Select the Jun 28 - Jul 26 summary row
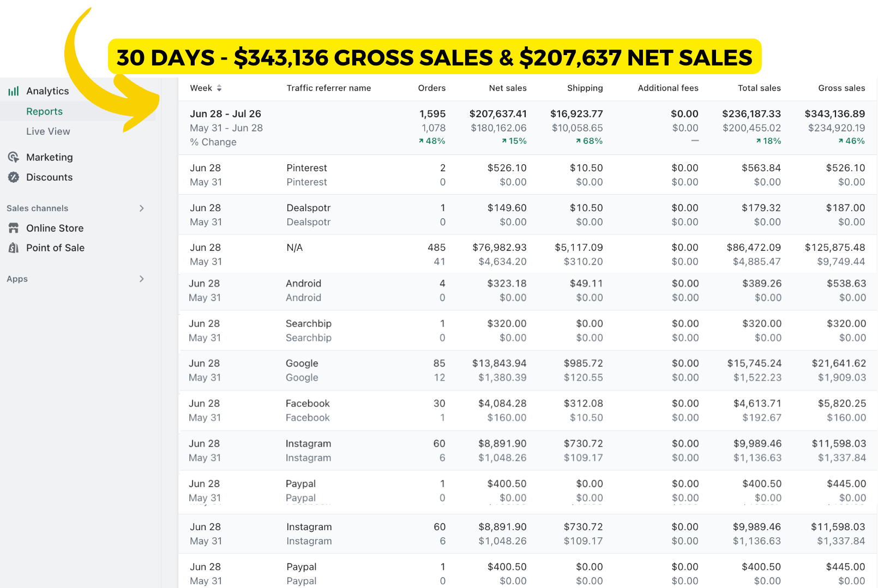878x588 pixels. click(x=225, y=114)
